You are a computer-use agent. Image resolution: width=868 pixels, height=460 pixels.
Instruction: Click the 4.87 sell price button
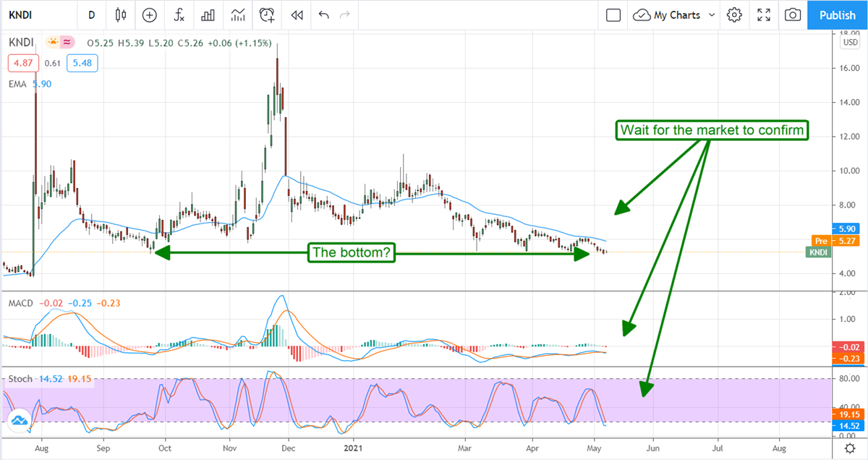click(x=23, y=64)
